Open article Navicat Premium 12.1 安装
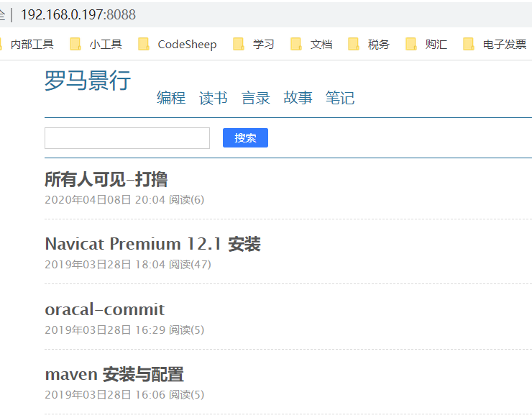Image resolution: width=532 pixels, height=418 pixels. [x=152, y=244]
